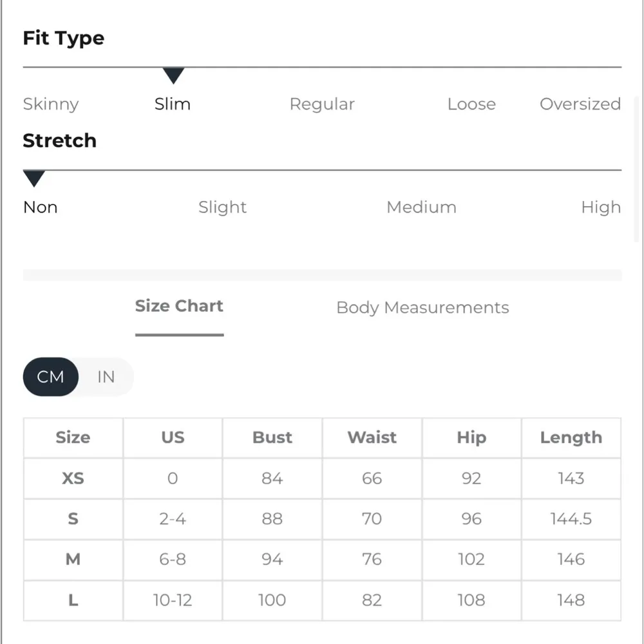Image resolution: width=644 pixels, height=644 pixels.
Task: Click the XS size row cell
Action: click(x=73, y=478)
